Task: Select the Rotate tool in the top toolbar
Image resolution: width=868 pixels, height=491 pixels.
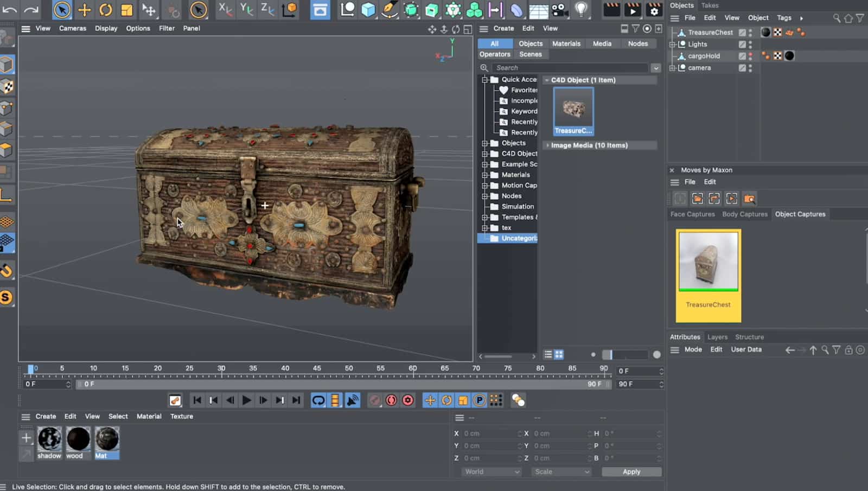Action: pos(105,10)
